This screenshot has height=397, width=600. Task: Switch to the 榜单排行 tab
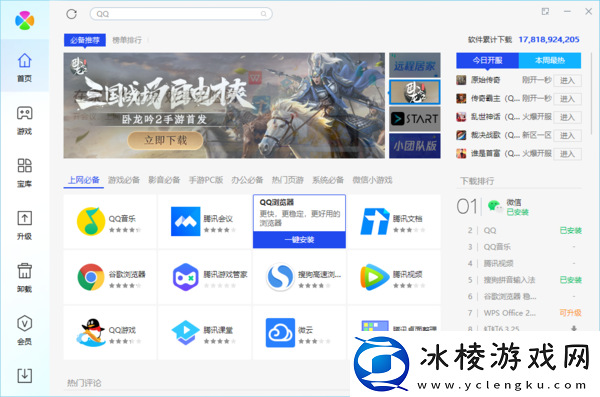[x=127, y=40]
